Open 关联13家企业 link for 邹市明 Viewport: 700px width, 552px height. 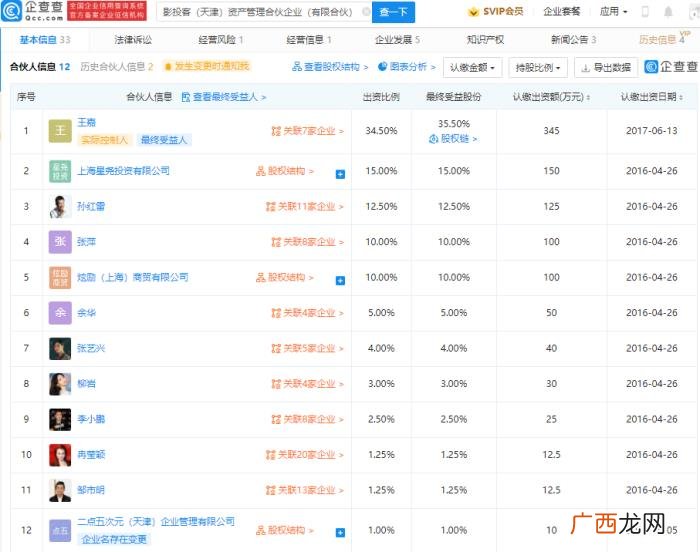(x=304, y=490)
